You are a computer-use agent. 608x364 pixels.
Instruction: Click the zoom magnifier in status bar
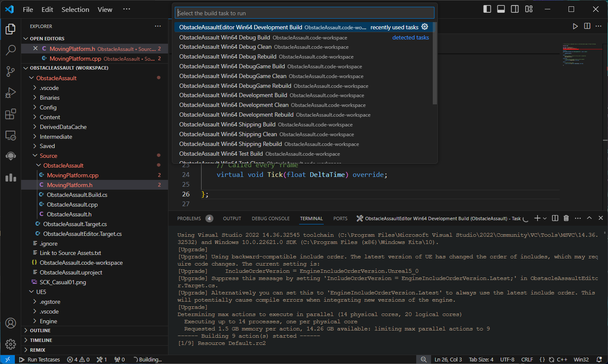423,359
